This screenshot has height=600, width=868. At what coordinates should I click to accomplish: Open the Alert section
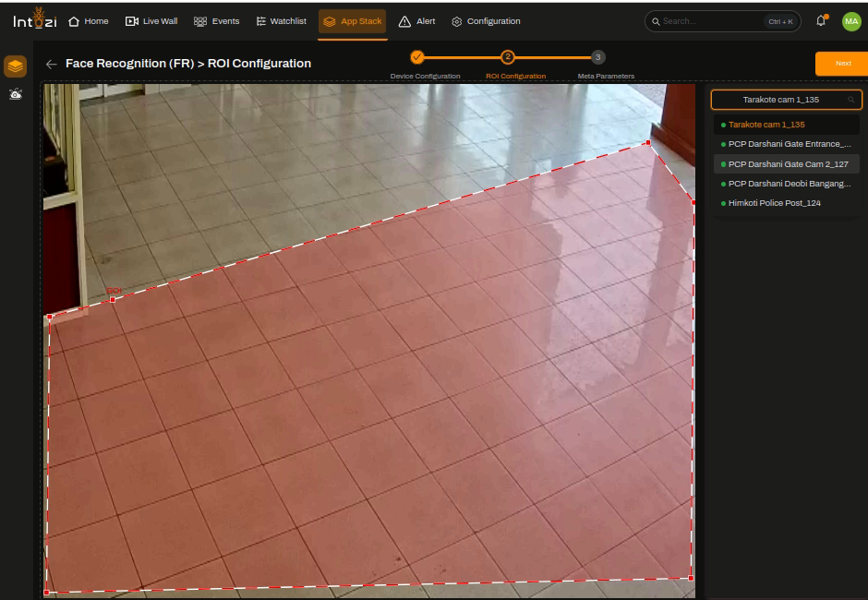416,21
